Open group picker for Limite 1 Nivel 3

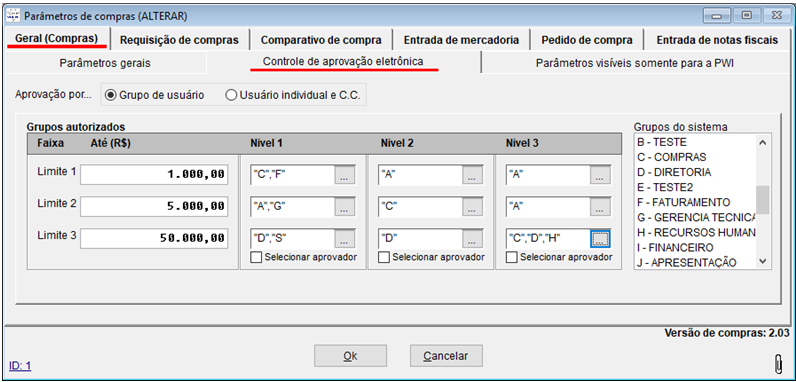click(600, 175)
